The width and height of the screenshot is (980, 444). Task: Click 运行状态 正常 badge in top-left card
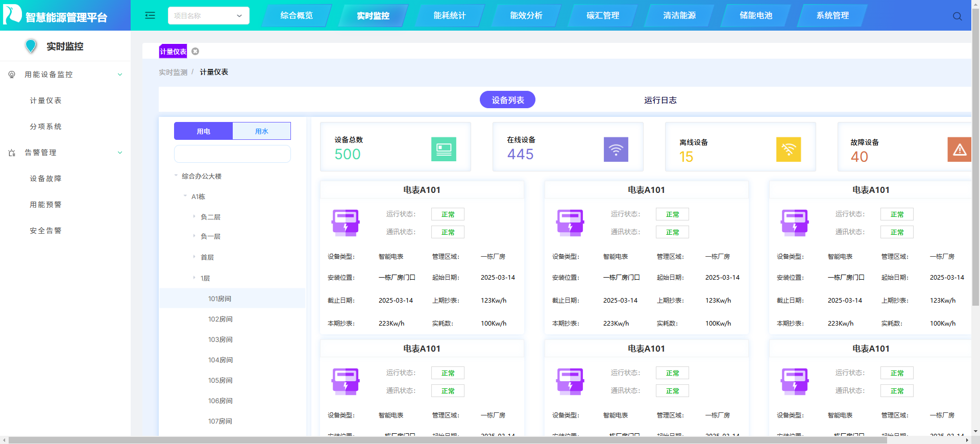448,214
